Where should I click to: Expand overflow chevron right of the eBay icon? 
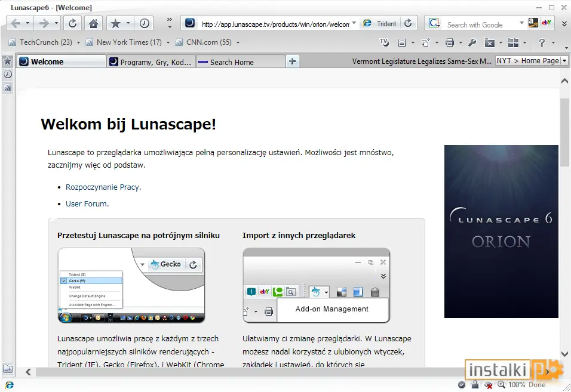(564, 24)
